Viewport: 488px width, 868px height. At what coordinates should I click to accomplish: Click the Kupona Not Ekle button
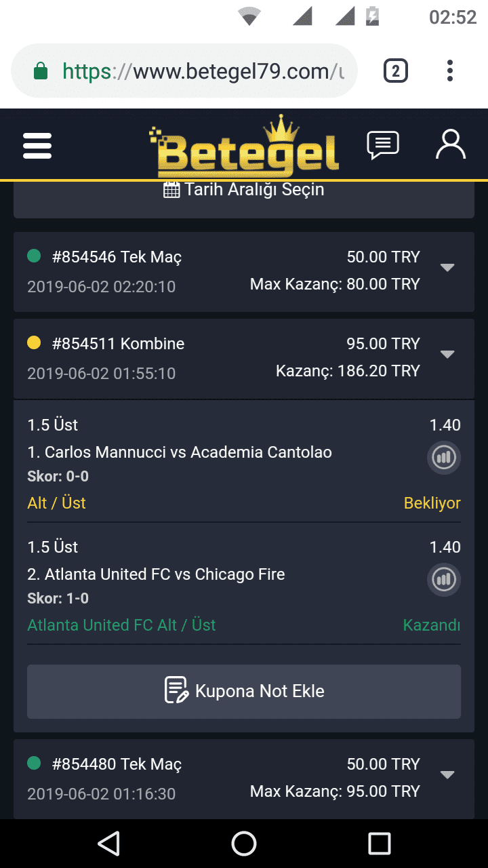pyautogui.click(x=244, y=691)
